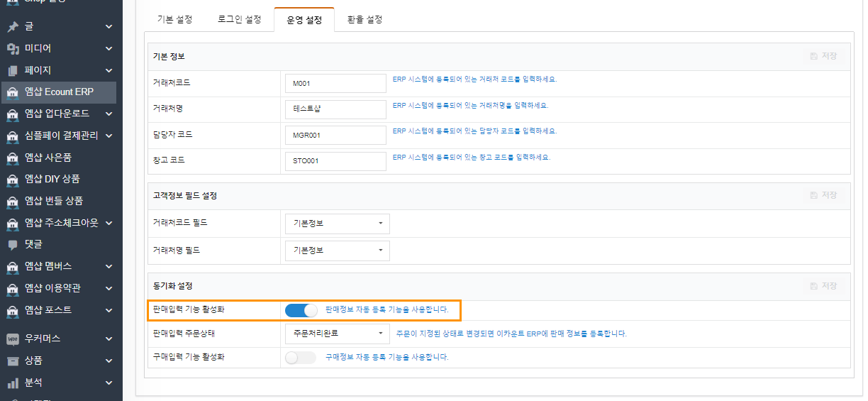This screenshot has width=868, height=401.
Task: Click the 엠샵 사은품 shop icon
Action: [x=12, y=158]
